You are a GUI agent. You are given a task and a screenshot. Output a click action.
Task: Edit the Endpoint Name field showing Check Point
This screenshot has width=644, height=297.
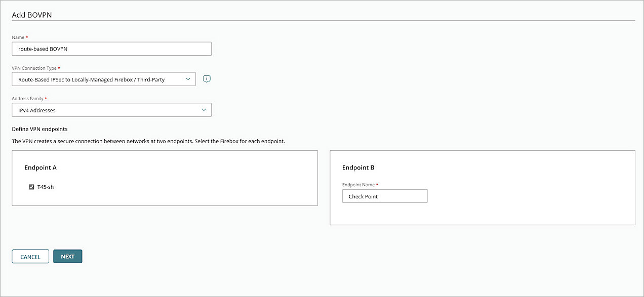[385, 196]
